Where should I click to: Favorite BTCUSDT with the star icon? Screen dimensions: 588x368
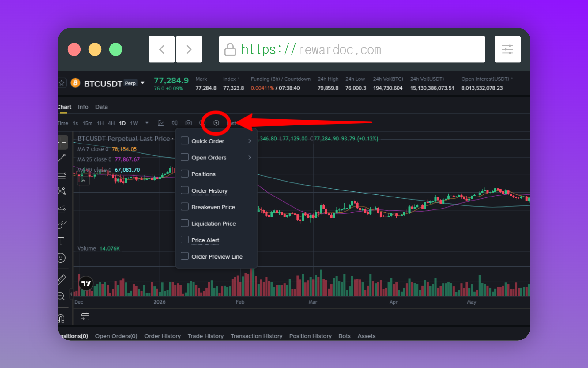click(x=62, y=83)
